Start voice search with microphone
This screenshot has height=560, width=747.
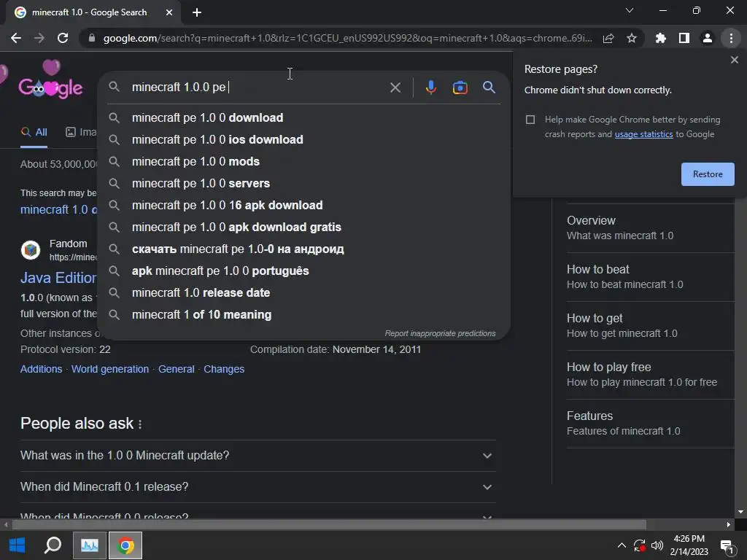(x=430, y=87)
